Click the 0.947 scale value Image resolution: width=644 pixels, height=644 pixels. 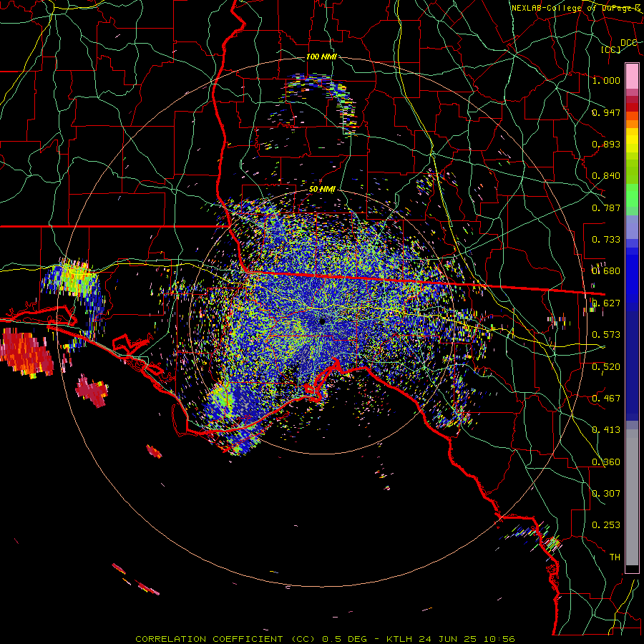click(606, 112)
